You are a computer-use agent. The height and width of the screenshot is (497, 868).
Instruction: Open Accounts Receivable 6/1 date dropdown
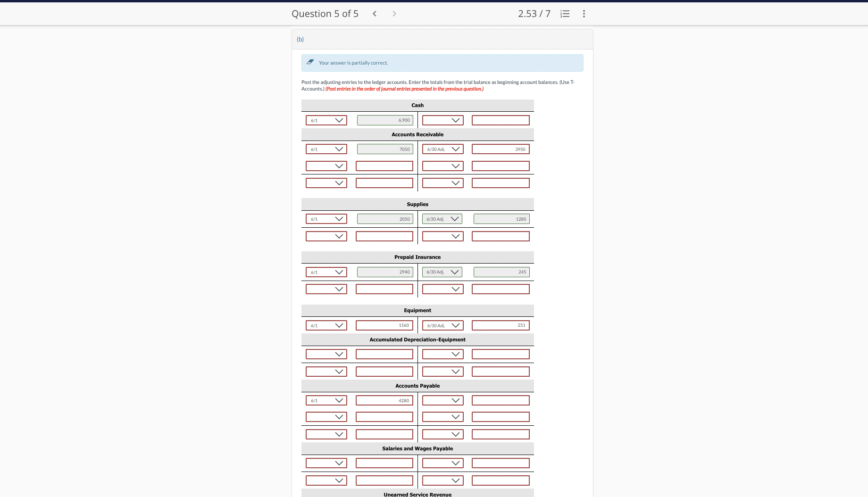click(326, 149)
